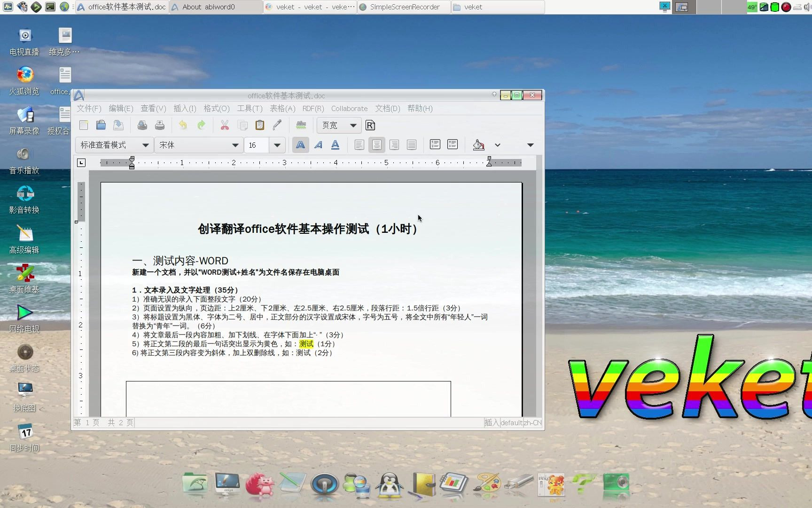This screenshot has height=508, width=812.
Task: Open the 帮助(H) menu
Action: [420, 108]
